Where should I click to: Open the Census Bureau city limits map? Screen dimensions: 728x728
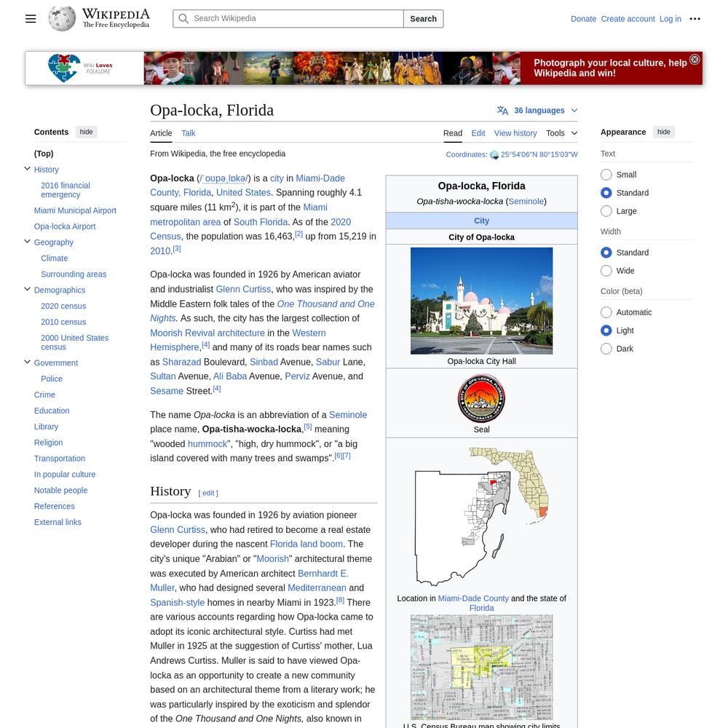point(481,667)
